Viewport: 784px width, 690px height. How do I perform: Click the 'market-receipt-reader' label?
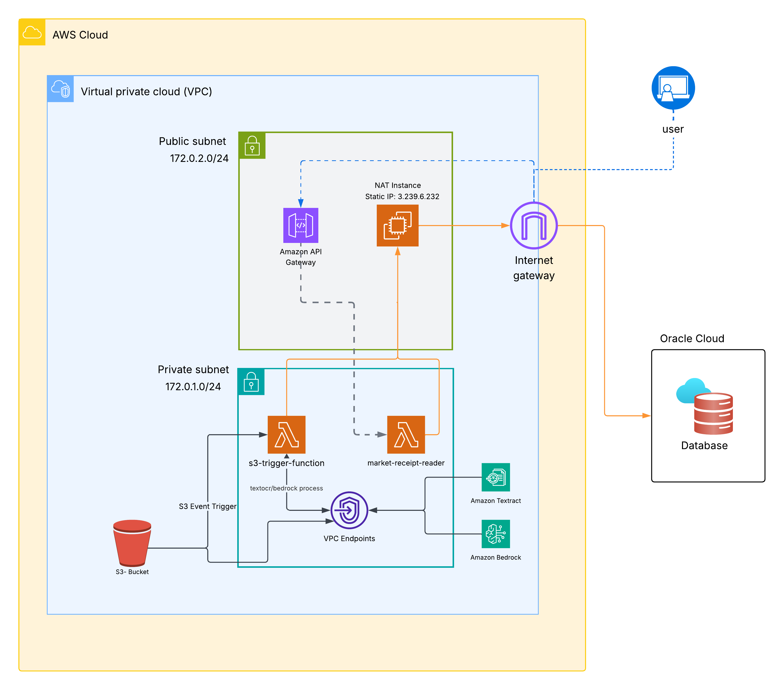(x=406, y=463)
